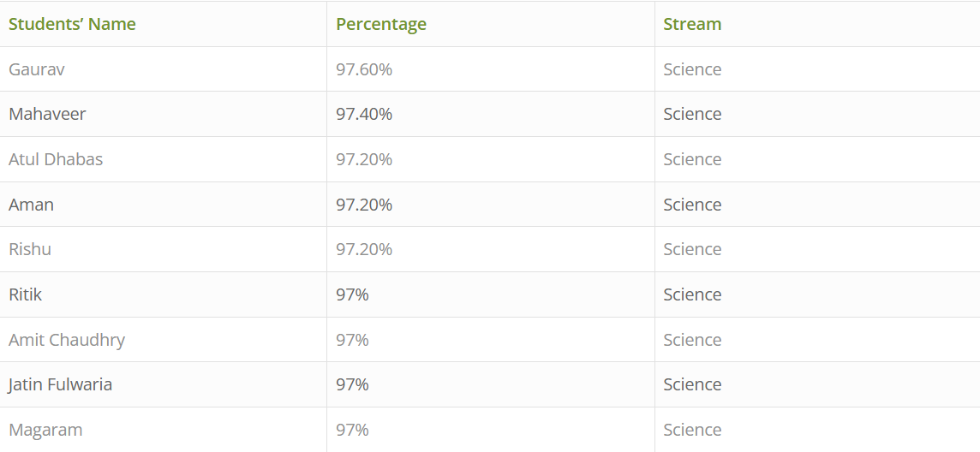Click the Percentage column header
The image size is (980, 452).
point(381,24)
